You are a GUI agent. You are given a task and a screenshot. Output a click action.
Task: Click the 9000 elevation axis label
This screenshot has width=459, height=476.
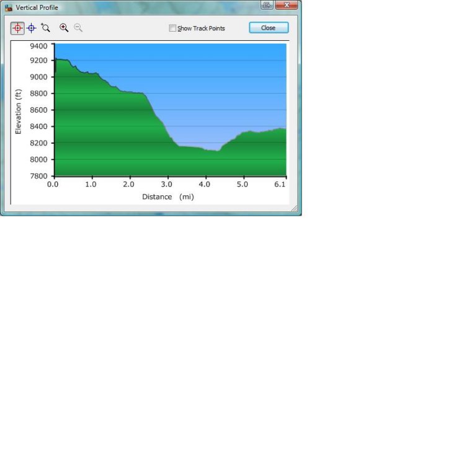click(38, 77)
